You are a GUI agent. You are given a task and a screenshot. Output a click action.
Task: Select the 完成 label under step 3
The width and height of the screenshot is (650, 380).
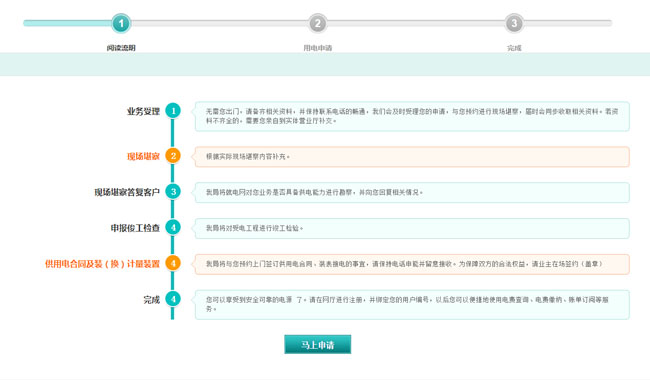pyautogui.click(x=514, y=48)
